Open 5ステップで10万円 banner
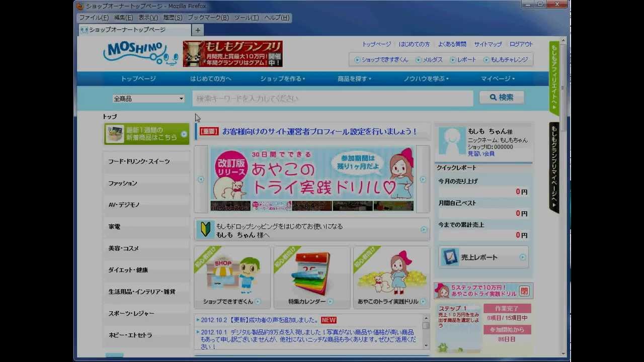644x362 pixels. pyautogui.click(x=484, y=291)
